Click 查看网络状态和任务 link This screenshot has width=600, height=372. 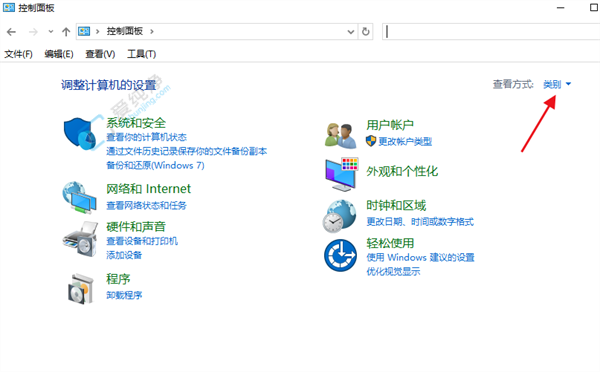coord(146,206)
